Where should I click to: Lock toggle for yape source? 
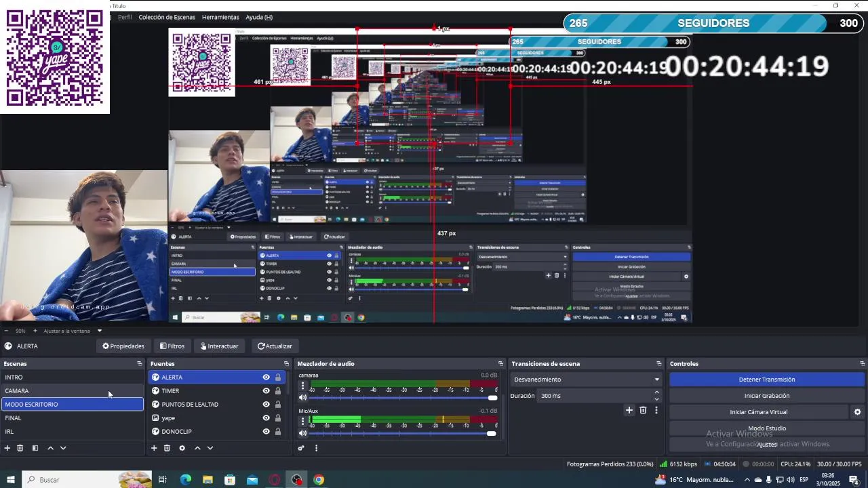click(x=278, y=418)
